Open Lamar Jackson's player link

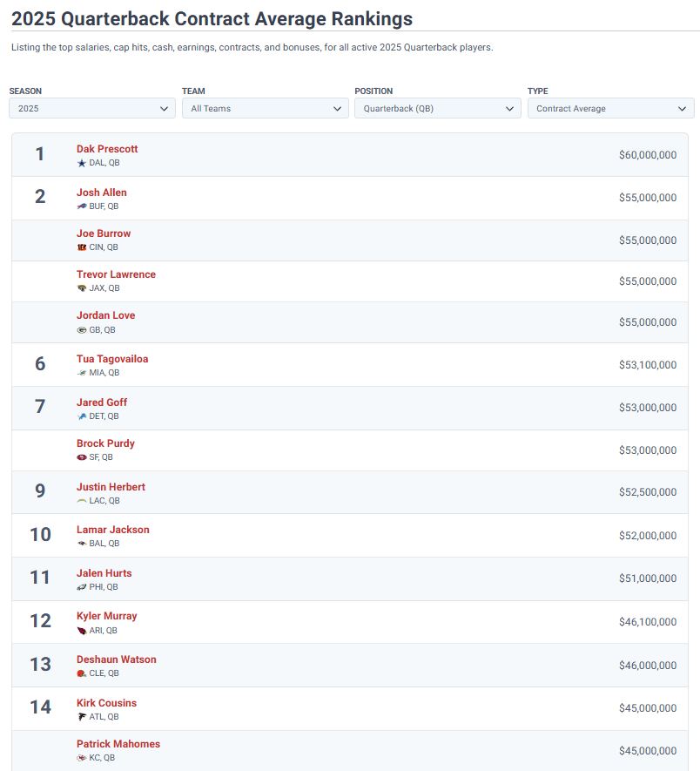(113, 530)
